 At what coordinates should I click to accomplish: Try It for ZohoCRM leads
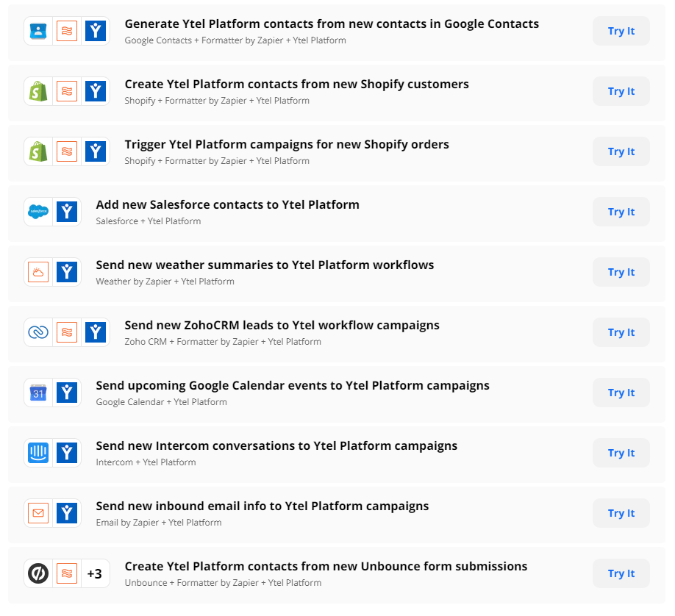[x=621, y=332]
